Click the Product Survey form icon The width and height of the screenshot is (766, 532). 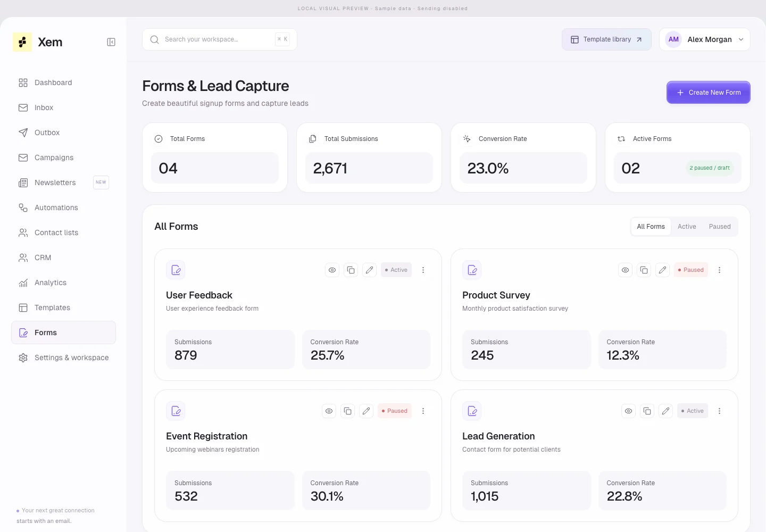472,270
